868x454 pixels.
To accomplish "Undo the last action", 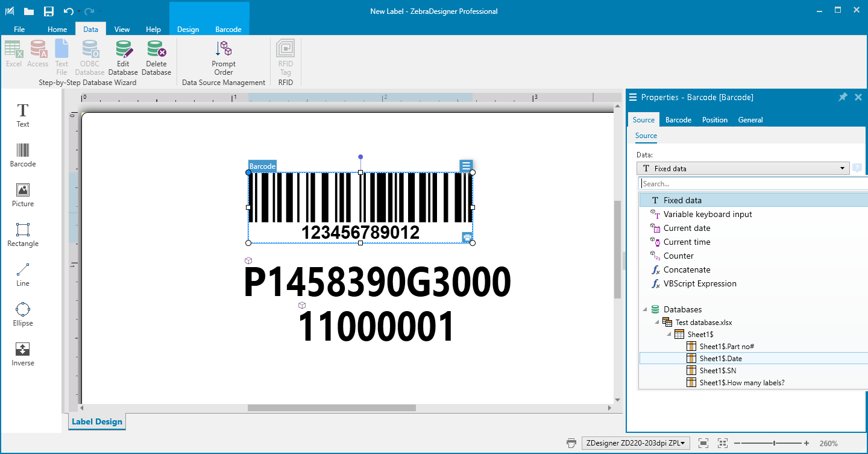I will (x=68, y=11).
